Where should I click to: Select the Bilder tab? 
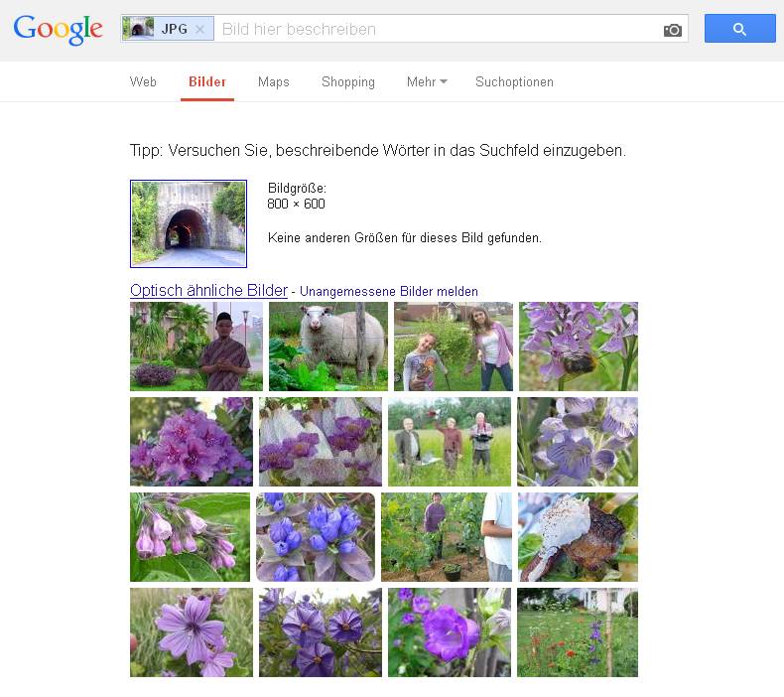[207, 82]
